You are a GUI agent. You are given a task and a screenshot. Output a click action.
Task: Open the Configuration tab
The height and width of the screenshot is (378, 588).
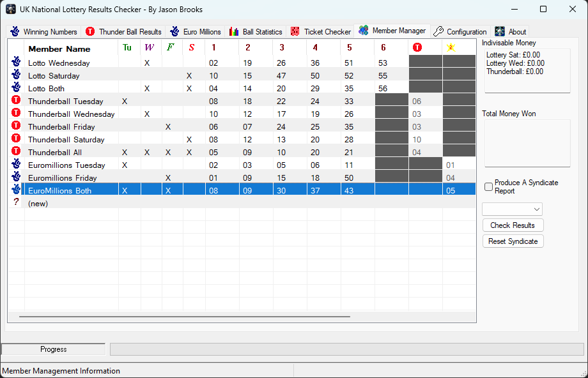pyautogui.click(x=461, y=32)
